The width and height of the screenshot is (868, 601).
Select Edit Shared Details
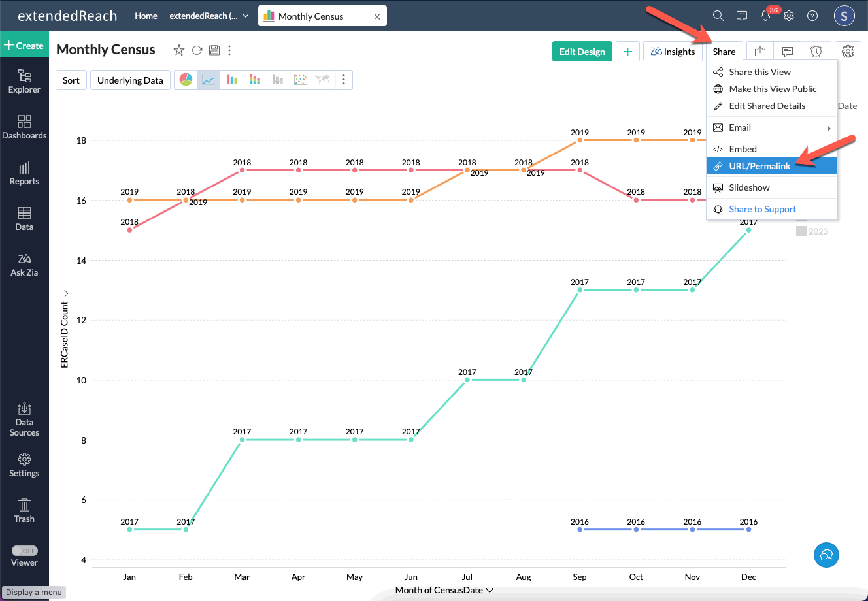click(x=772, y=106)
